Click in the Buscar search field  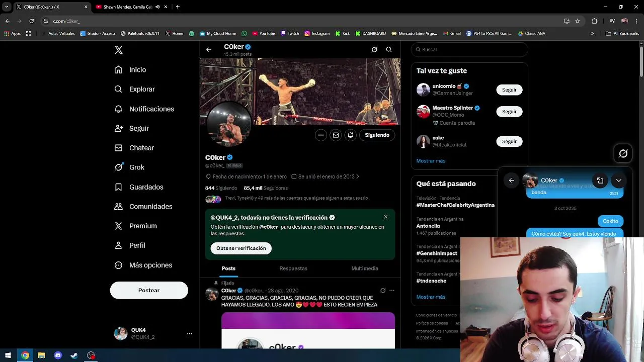click(x=469, y=49)
